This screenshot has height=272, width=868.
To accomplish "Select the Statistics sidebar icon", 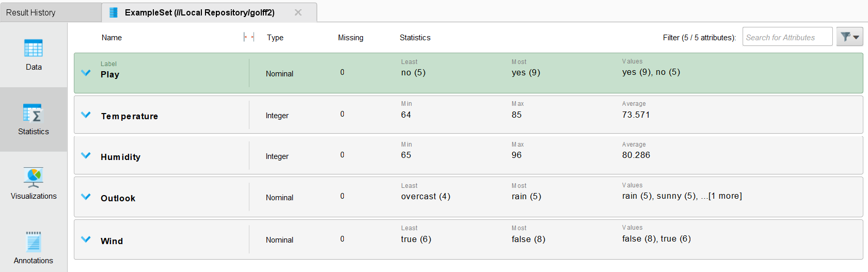I will click(x=34, y=114).
